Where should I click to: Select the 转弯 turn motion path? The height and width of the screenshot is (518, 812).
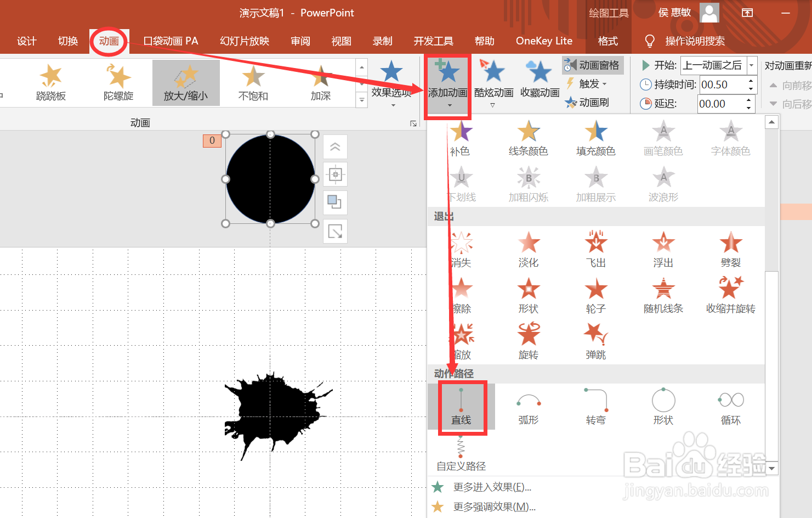pos(596,407)
